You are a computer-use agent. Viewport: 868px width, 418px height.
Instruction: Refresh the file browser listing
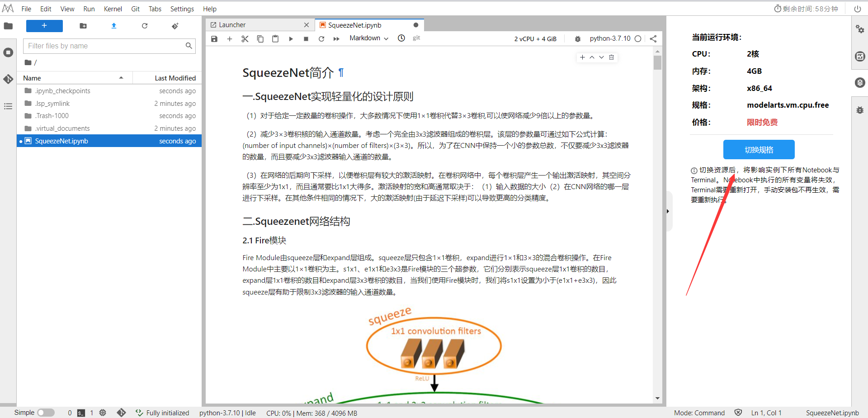144,26
